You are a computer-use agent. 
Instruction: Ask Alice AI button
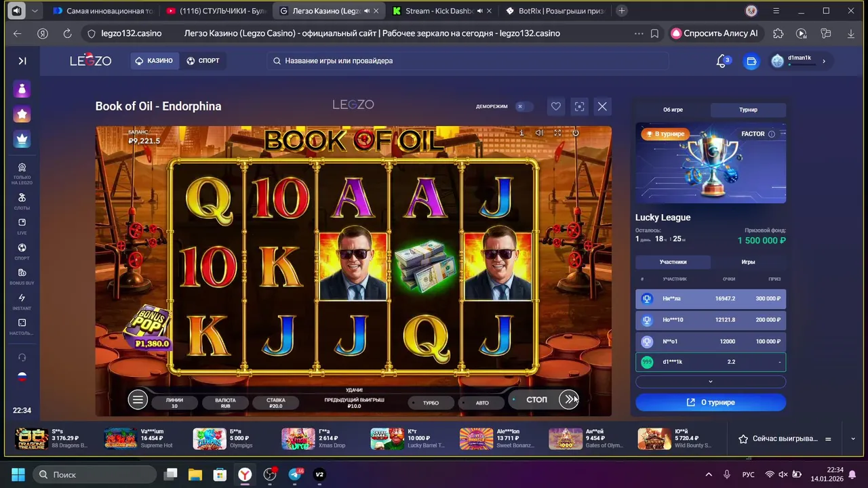point(715,33)
